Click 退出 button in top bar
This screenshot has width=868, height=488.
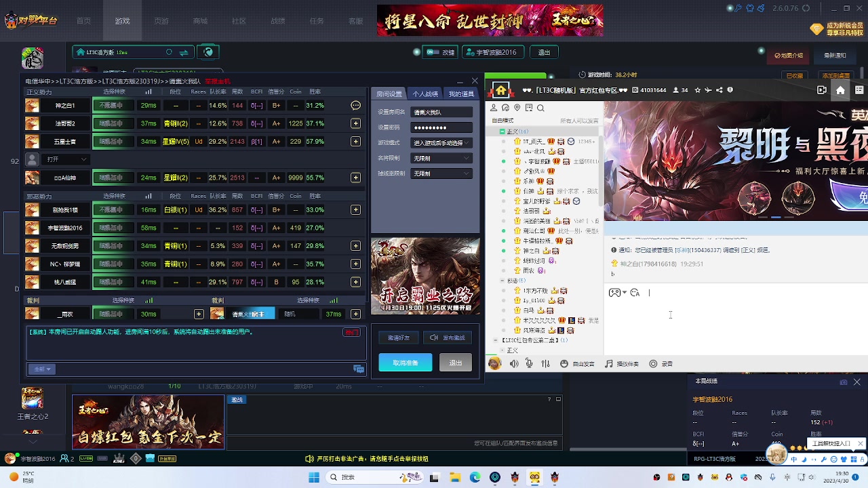[x=544, y=52]
